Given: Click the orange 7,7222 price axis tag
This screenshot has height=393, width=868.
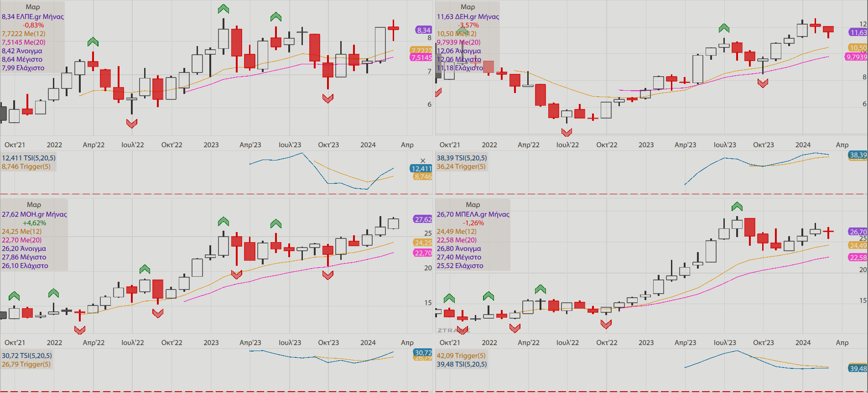Looking at the screenshot, I should pyautogui.click(x=421, y=51).
